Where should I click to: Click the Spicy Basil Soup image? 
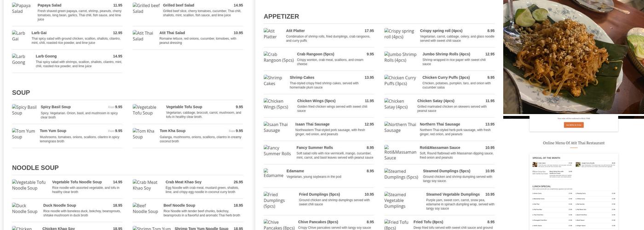24,110
